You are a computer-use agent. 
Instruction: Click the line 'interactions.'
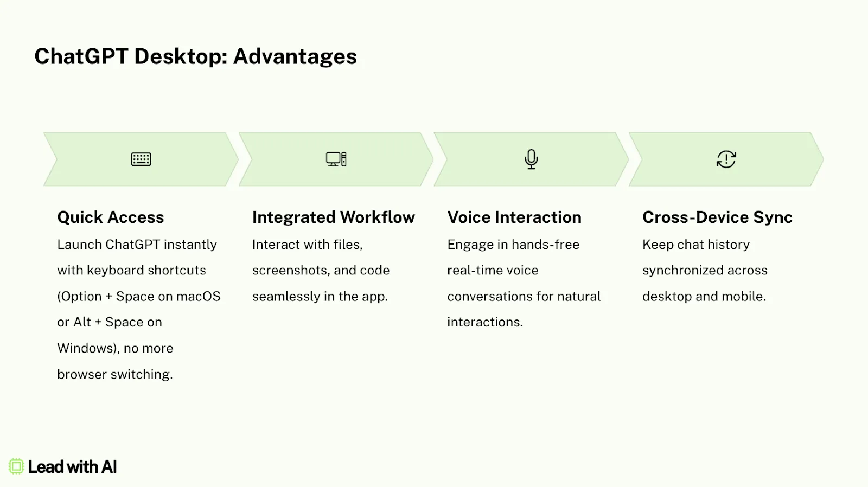click(485, 322)
